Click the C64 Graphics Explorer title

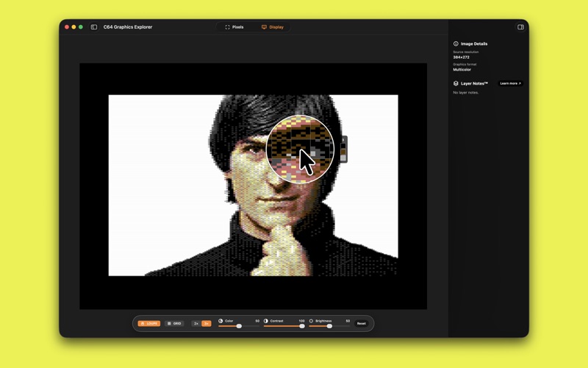pyautogui.click(x=128, y=27)
